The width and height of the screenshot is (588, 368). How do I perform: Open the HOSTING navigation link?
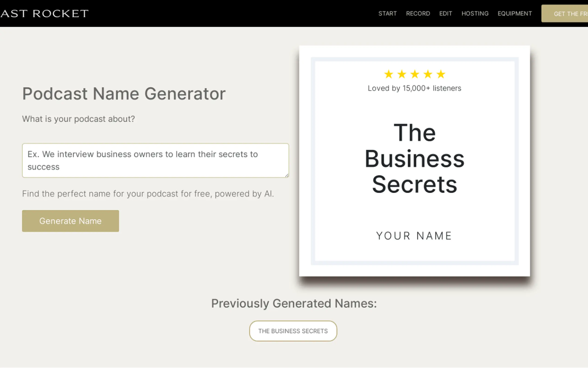(475, 14)
